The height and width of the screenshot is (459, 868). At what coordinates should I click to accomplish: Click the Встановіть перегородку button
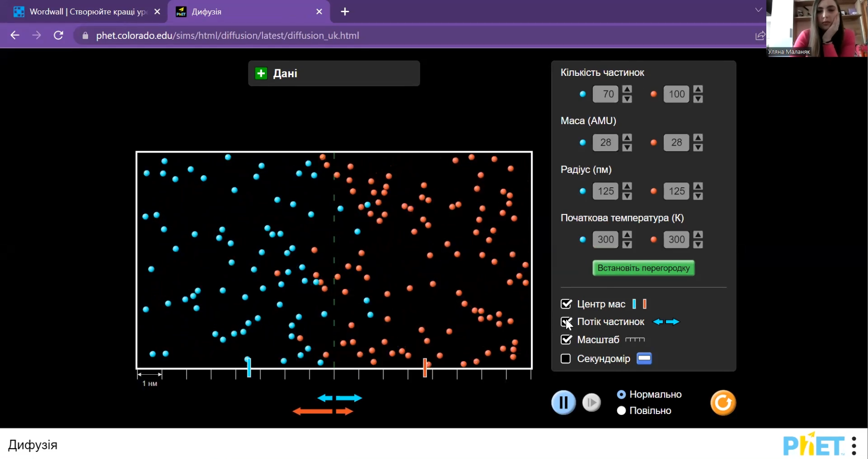644,268
